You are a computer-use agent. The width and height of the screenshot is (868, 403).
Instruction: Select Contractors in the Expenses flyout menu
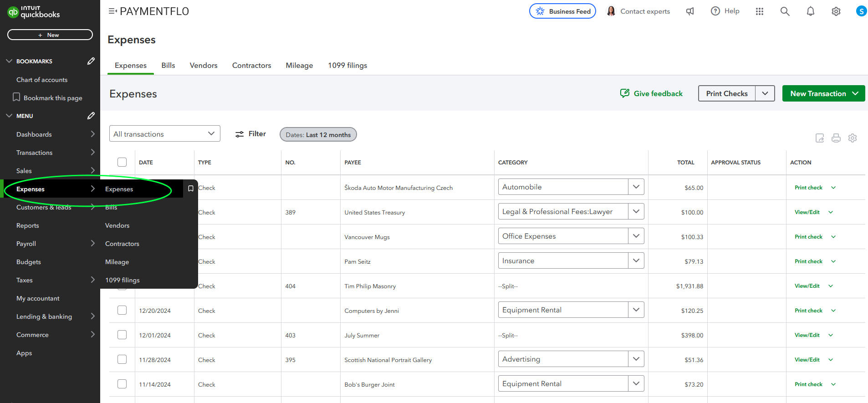tap(122, 244)
